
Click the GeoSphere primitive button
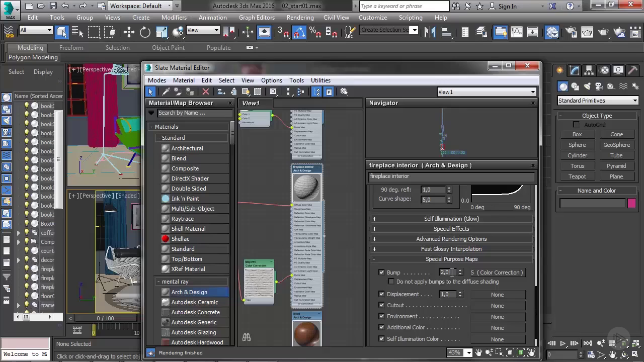pyautogui.click(x=616, y=145)
